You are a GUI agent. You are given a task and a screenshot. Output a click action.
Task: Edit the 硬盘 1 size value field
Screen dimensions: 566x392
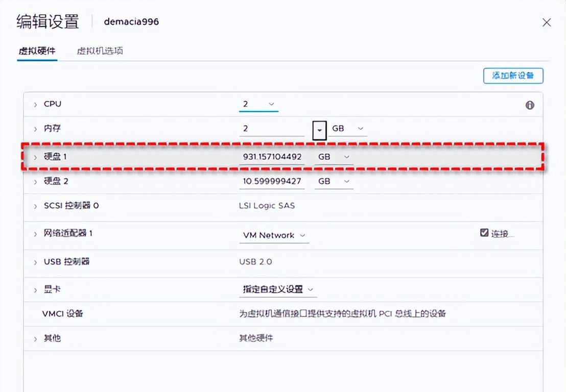click(x=272, y=157)
